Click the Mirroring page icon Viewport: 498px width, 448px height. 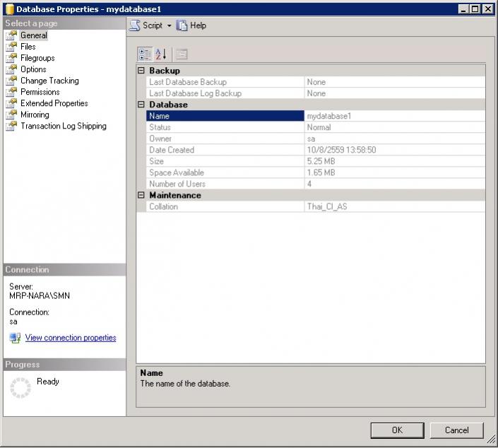(x=11, y=114)
